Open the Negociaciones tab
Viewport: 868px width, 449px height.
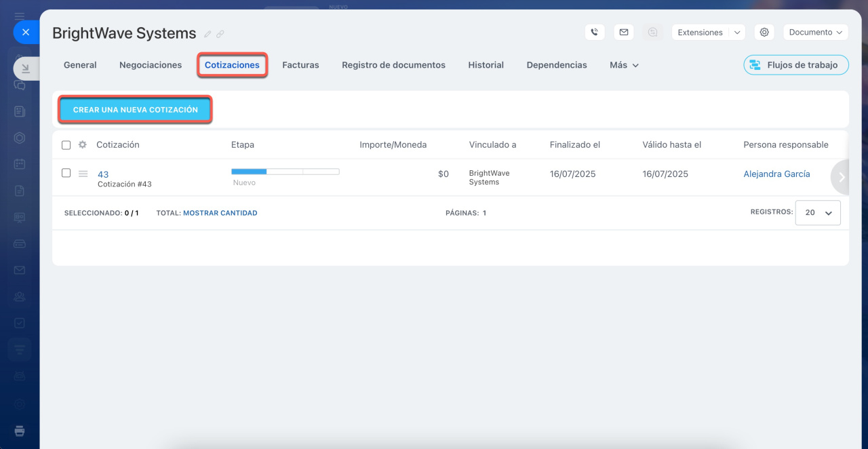click(x=151, y=65)
